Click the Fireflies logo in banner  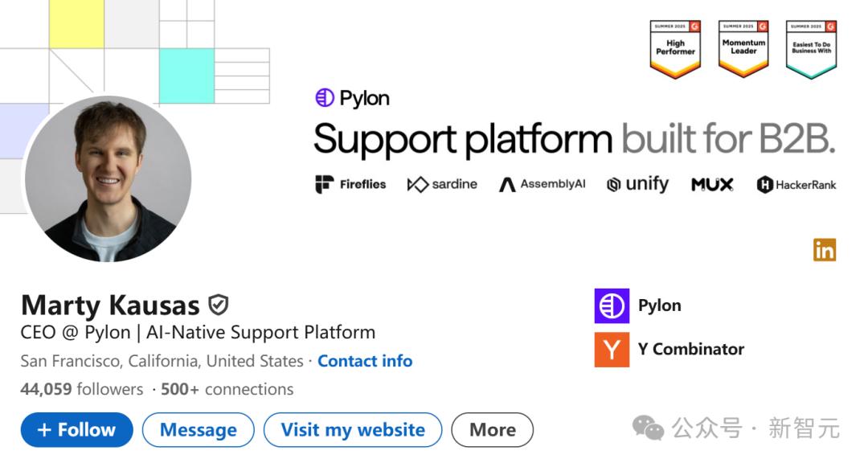click(x=350, y=185)
